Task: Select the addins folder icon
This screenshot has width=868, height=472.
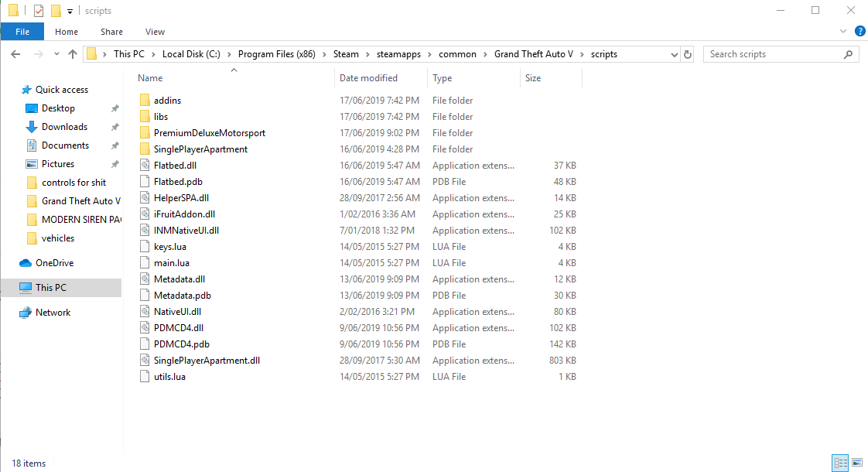Action: 145,101
